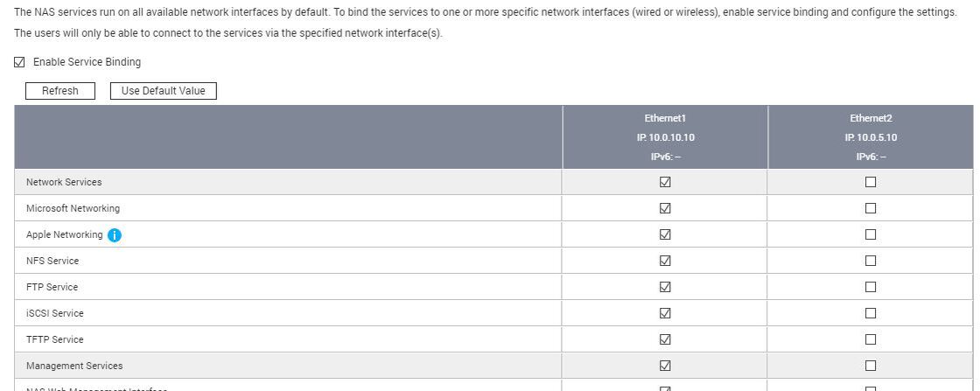Uncheck Network Services for Ethernet1
The height and width of the screenshot is (391, 980).
(x=665, y=182)
